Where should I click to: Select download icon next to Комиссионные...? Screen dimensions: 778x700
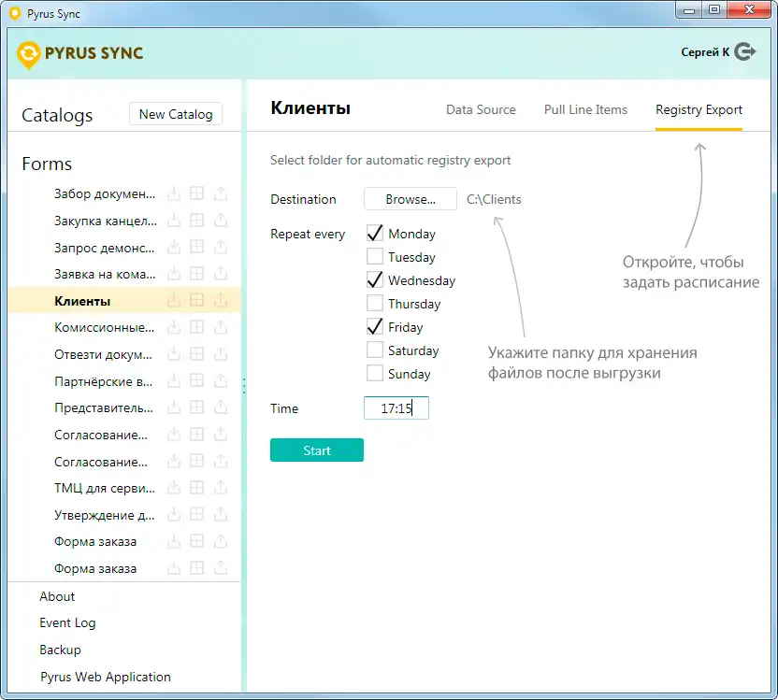pos(174,327)
